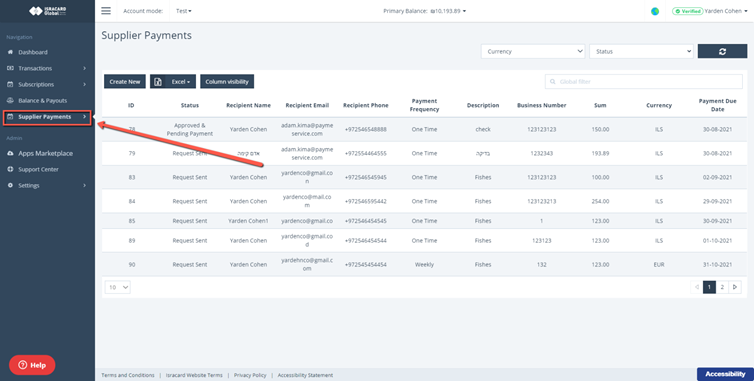Click the check description cell
754x381 pixels.
point(483,129)
